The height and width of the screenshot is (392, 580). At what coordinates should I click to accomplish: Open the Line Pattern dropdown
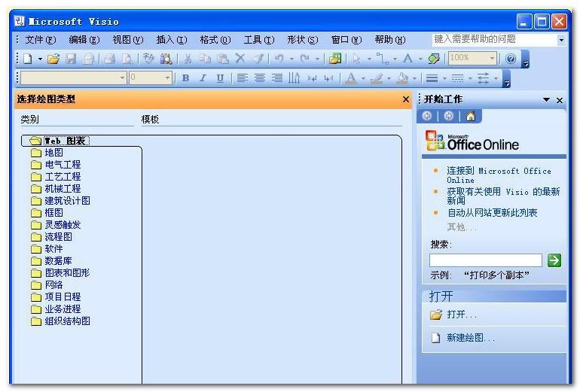pyautogui.click(x=470, y=78)
